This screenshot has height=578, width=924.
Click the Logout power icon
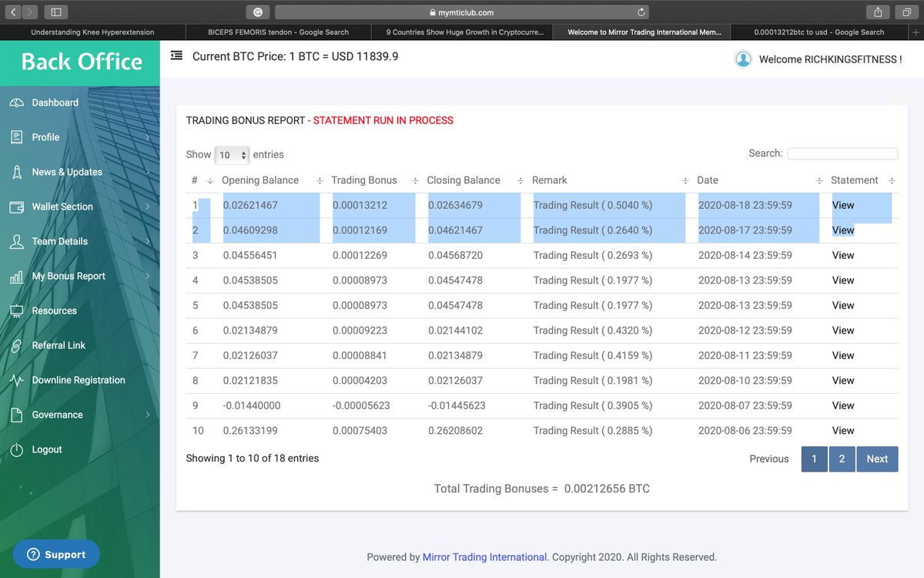[x=16, y=449]
